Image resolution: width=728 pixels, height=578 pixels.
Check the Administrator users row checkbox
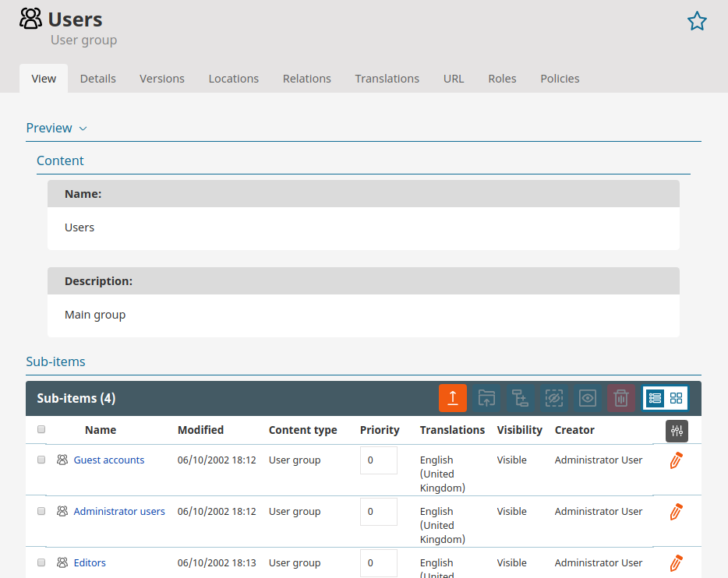[41, 511]
